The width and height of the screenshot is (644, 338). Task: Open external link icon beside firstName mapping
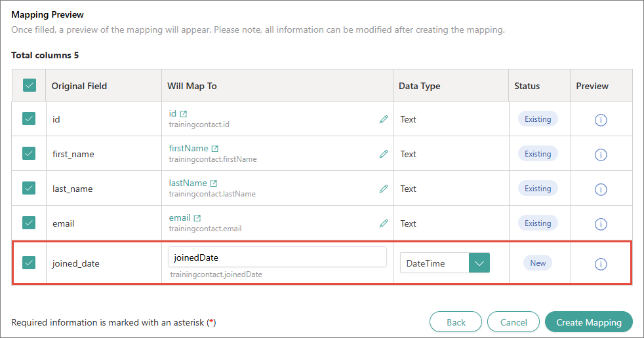pos(215,149)
